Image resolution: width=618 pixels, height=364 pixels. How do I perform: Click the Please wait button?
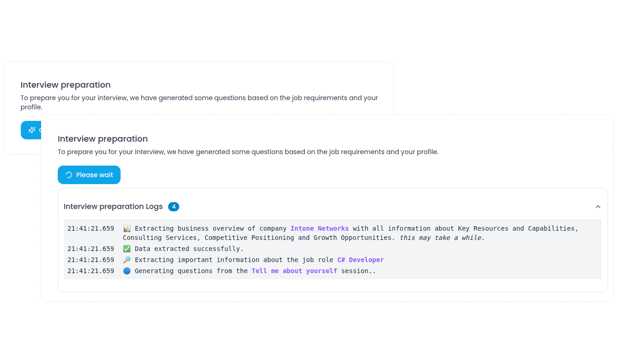pyautogui.click(x=89, y=175)
